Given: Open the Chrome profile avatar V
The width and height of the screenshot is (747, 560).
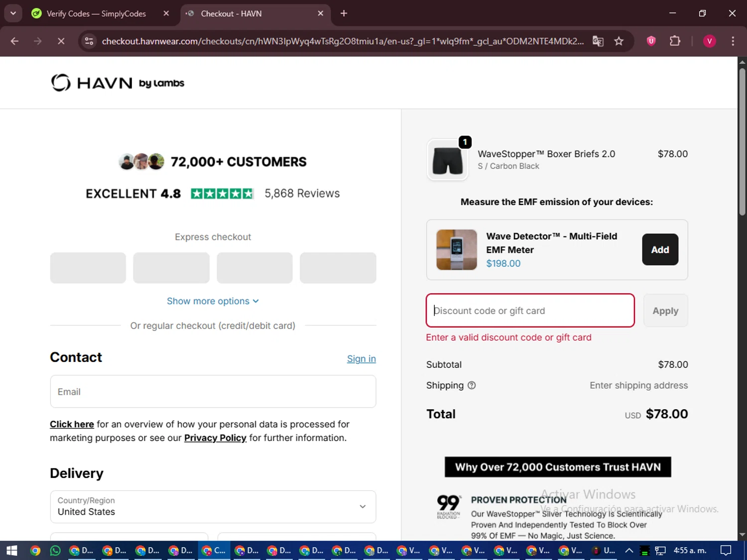Looking at the screenshot, I should (x=709, y=41).
